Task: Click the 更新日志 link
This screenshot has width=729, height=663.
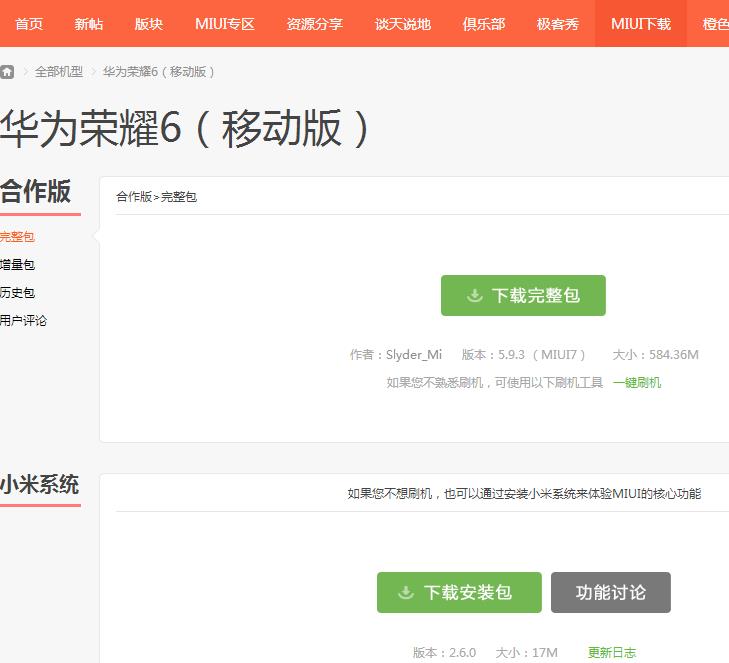Action: click(612, 652)
